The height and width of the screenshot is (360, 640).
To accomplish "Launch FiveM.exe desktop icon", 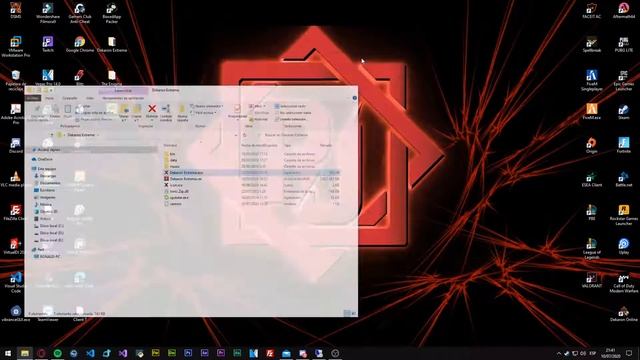I will pyautogui.click(x=591, y=111).
